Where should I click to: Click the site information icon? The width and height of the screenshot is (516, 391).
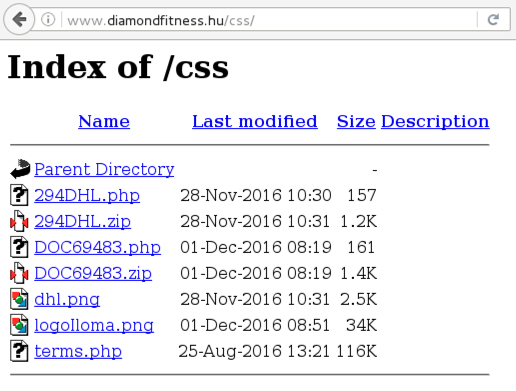coord(48,19)
